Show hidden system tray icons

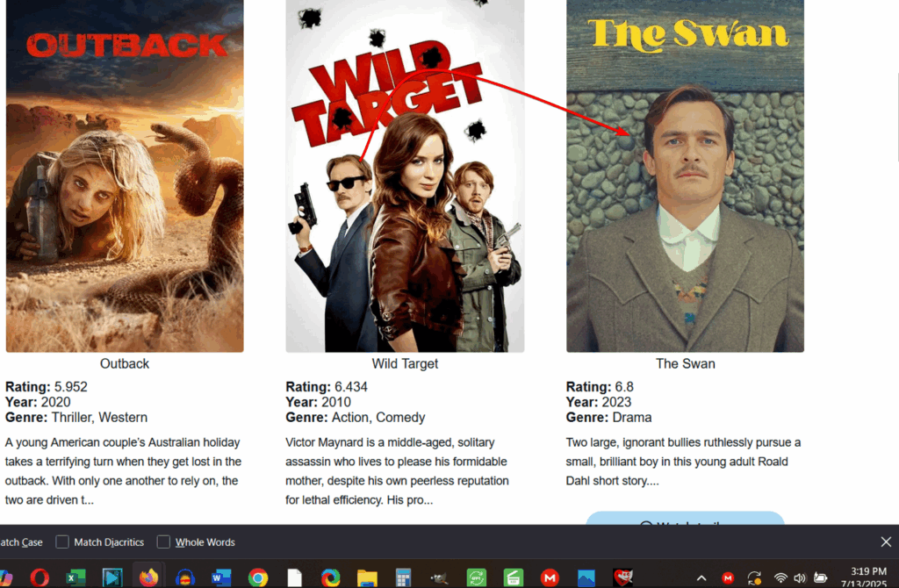701,577
